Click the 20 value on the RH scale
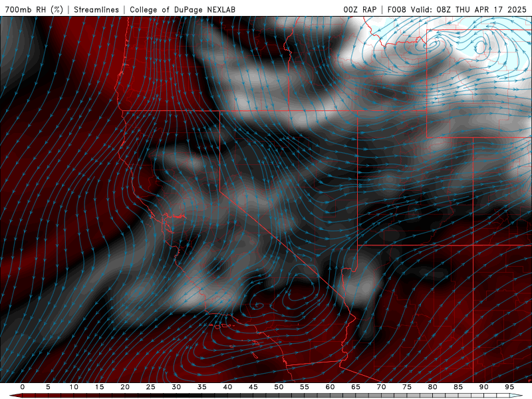This screenshot has width=532, height=399. 125,387
